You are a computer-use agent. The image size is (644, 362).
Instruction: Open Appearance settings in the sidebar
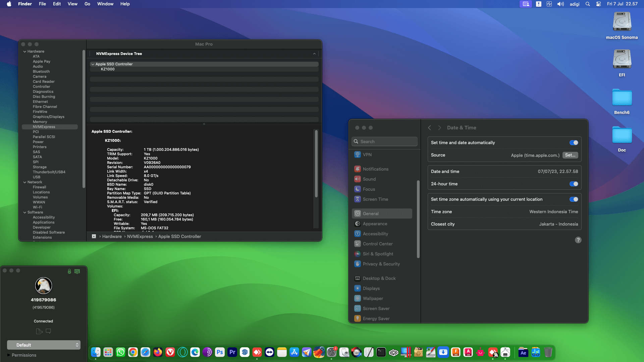[x=382, y=224]
